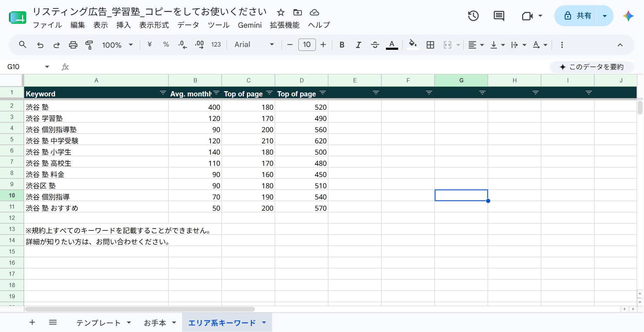Click the search menus magnifier icon
This screenshot has height=332, width=644.
(23, 45)
